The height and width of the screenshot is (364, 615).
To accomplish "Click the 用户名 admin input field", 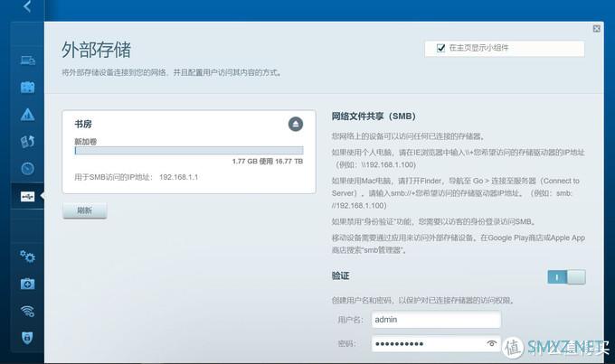I will coord(436,320).
